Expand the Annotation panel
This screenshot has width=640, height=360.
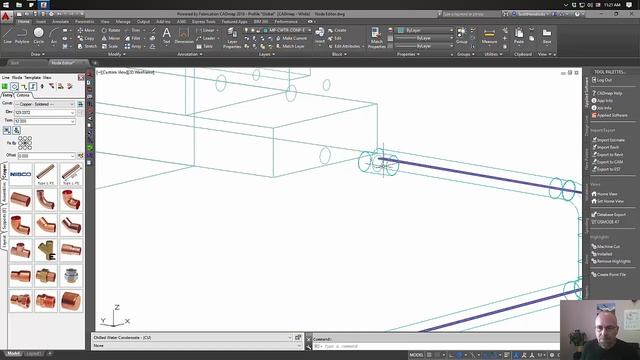pyautogui.click(x=190, y=54)
